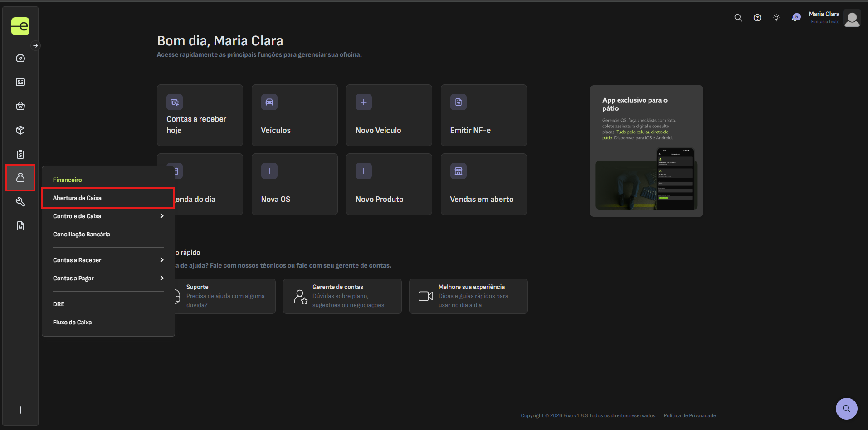Click the money bag Financeiro sidebar icon
The image size is (868, 430).
20,178
